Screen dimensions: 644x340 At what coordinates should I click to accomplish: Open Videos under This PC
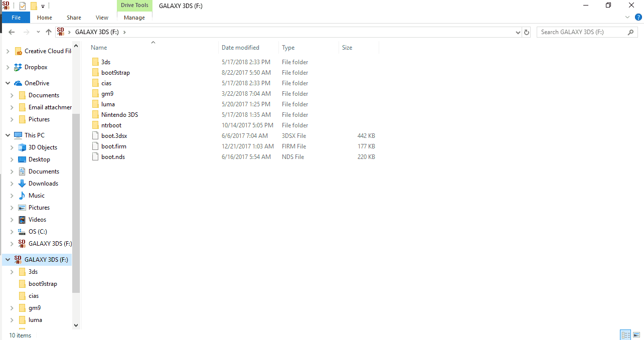tap(37, 220)
